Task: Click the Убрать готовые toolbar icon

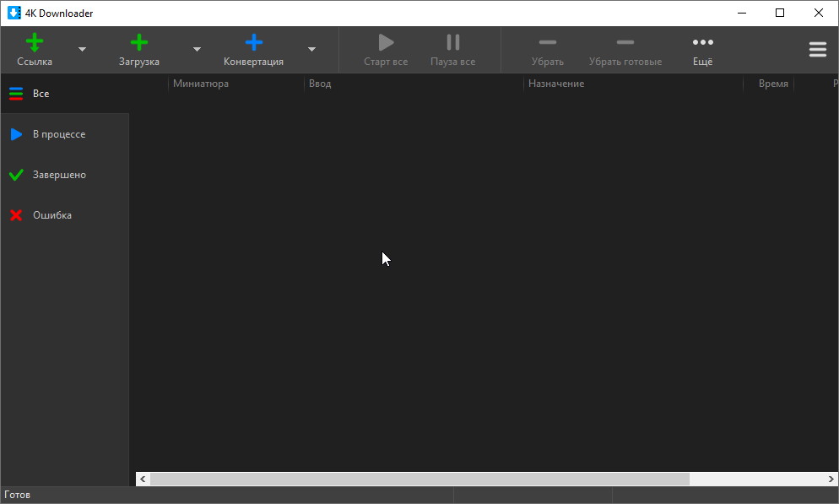Action: coord(625,43)
